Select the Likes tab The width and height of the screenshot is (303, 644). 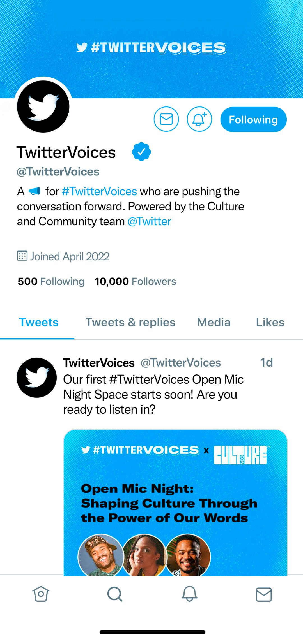(270, 322)
